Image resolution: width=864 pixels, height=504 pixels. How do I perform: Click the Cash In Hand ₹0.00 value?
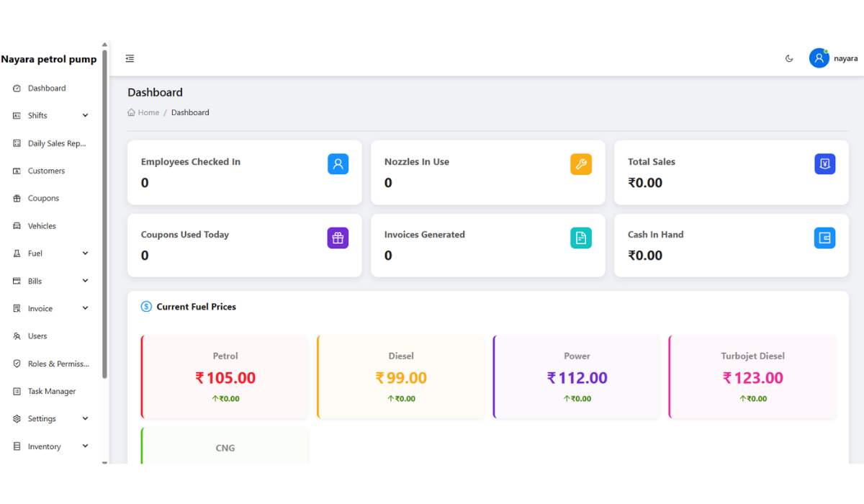point(645,256)
